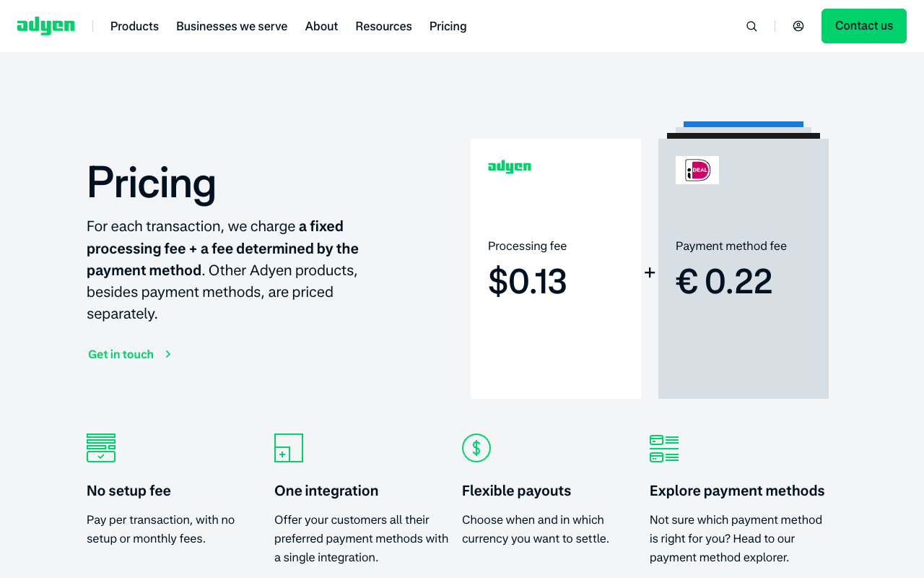
Task: Click the Explore payment methods icon
Action: 664,448
